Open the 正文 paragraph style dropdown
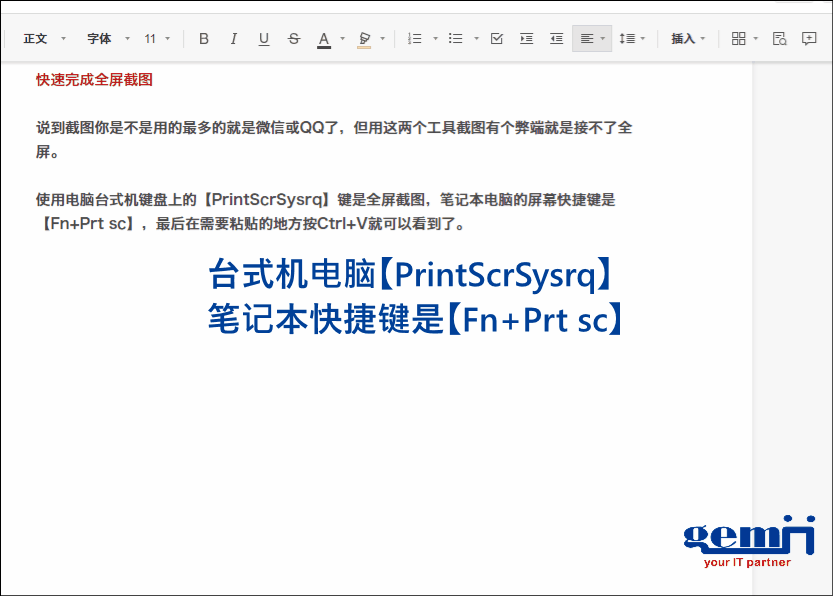The width and height of the screenshot is (833, 596). [x=44, y=39]
